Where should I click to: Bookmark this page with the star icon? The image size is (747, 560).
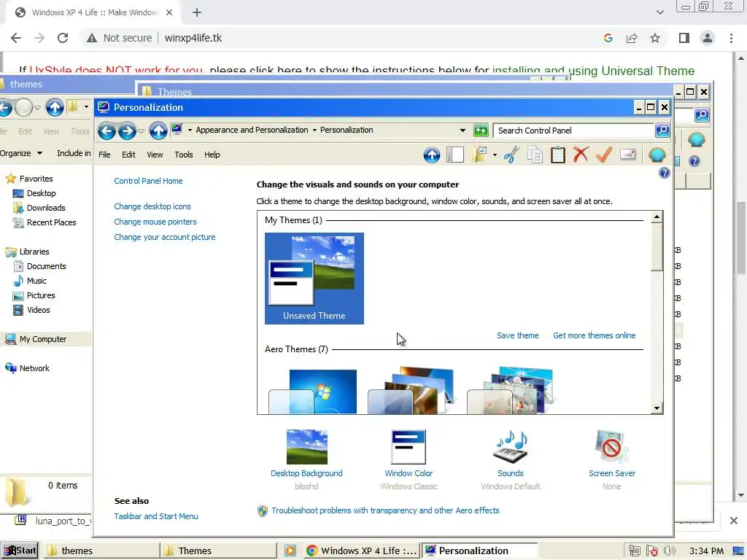tap(655, 38)
